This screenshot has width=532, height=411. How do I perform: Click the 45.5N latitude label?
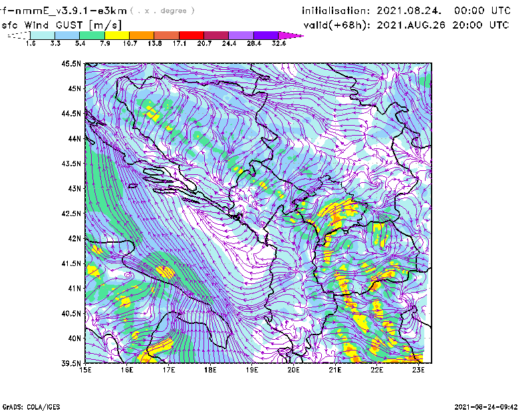[71, 63]
